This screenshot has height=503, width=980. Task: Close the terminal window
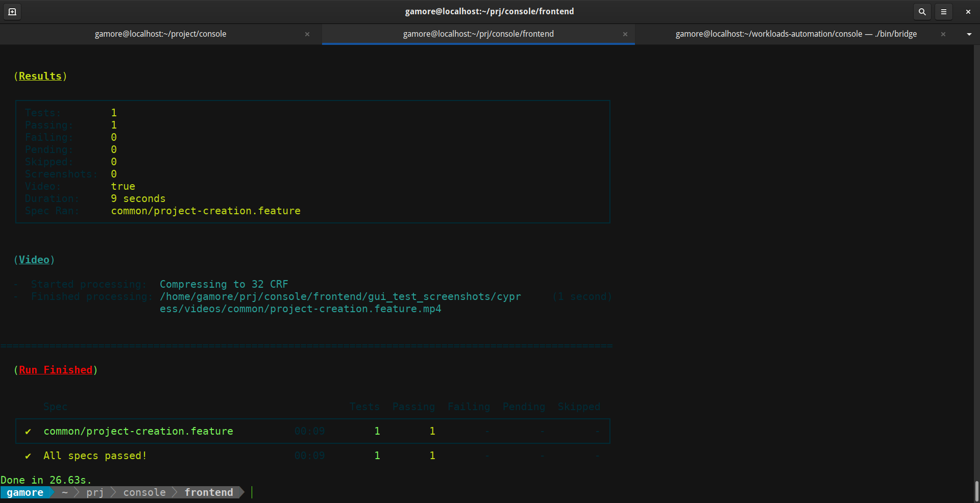pyautogui.click(x=968, y=11)
